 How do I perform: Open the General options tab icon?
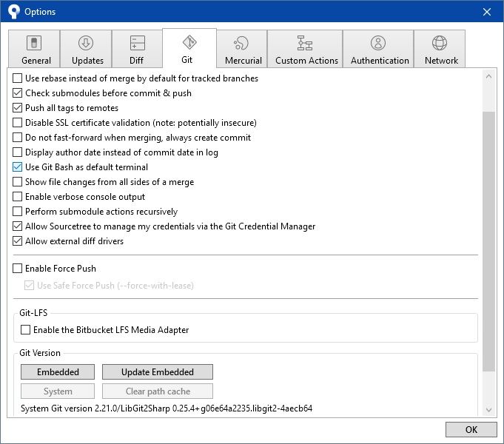click(x=34, y=43)
